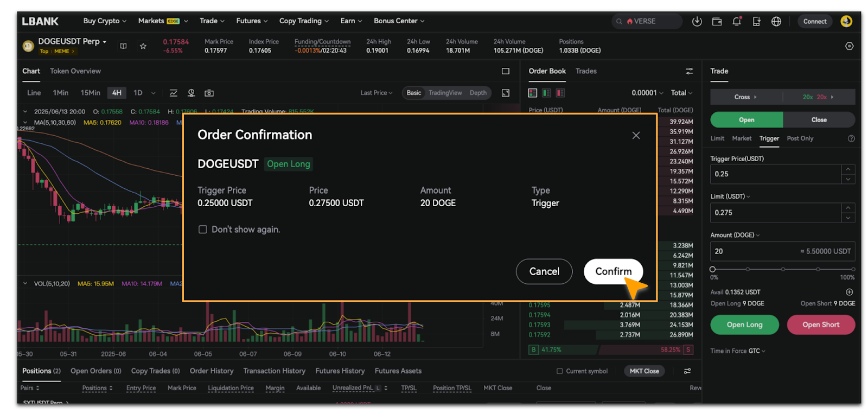Open the chart indicators icon
The image size is (868, 413).
[174, 93]
